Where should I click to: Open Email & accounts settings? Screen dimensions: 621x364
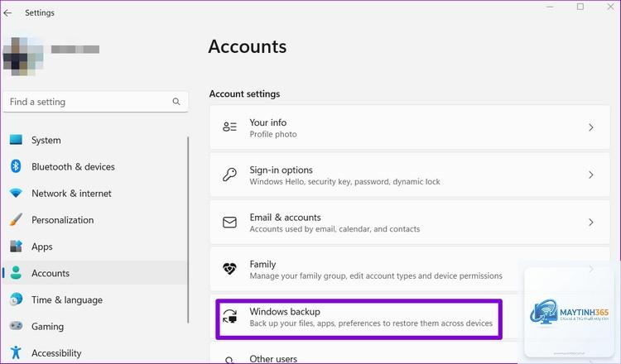pos(410,223)
